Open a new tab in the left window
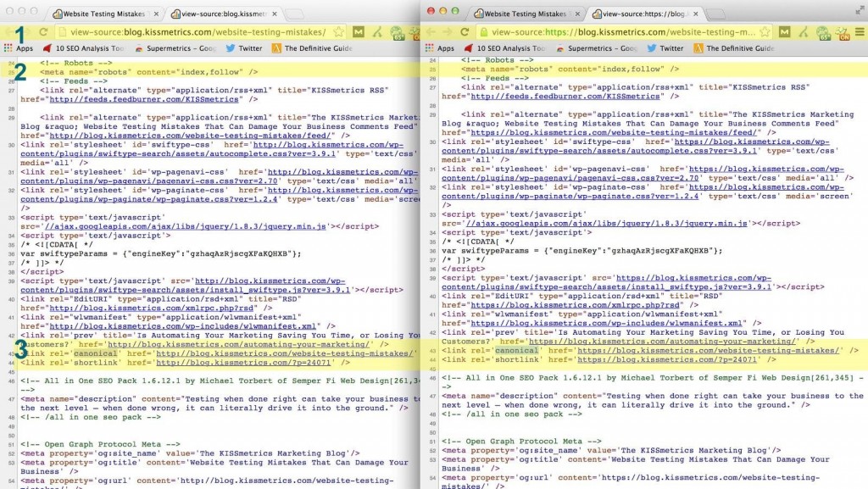Image resolution: width=868 pixels, height=489 pixels. pyautogui.click(x=294, y=14)
